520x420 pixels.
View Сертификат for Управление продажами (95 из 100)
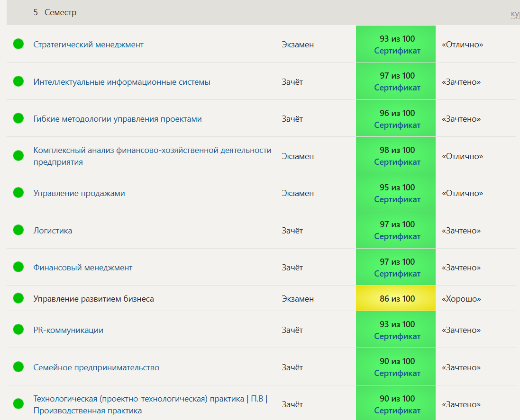click(397, 199)
